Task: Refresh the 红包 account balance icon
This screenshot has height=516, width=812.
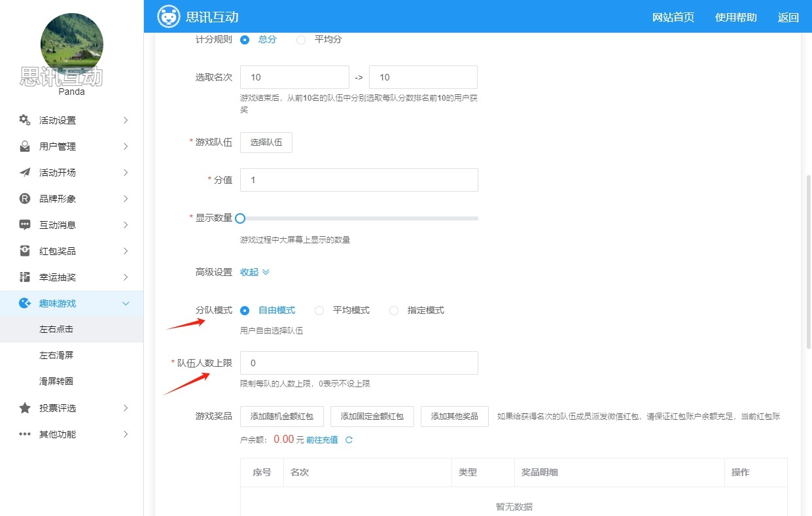Action: coord(349,439)
